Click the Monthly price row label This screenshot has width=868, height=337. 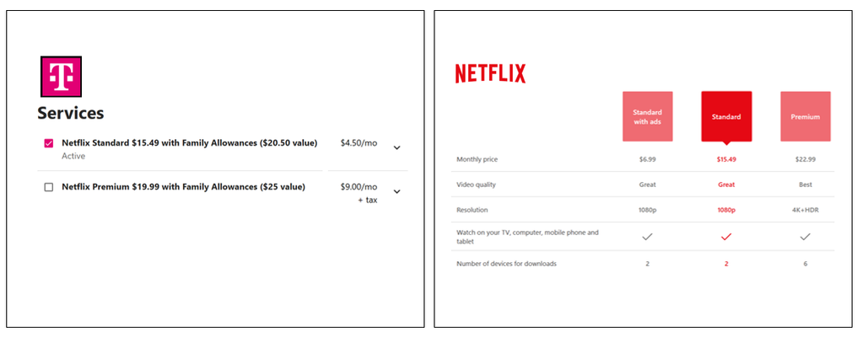click(477, 159)
